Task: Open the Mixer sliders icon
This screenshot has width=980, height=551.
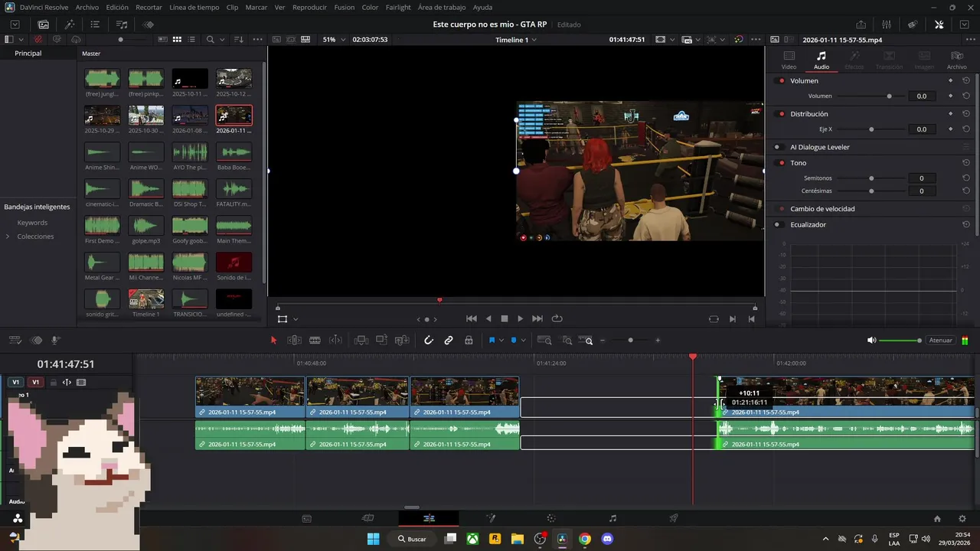Action: 887,24
